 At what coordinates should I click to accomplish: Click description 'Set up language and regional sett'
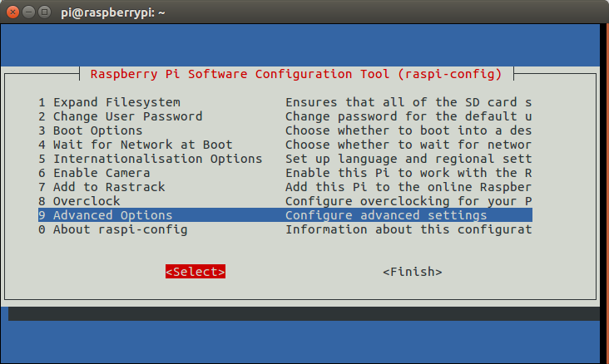pyautogui.click(x=408, y=159)
